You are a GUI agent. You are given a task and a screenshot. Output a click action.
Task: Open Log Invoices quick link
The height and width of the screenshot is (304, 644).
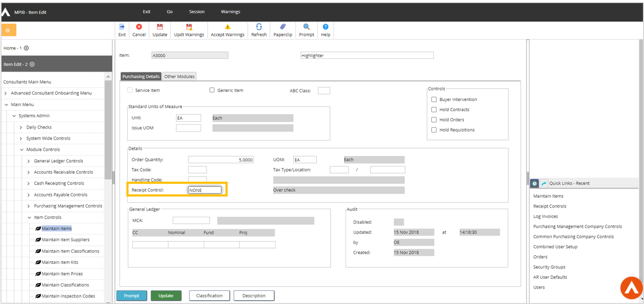546,216
